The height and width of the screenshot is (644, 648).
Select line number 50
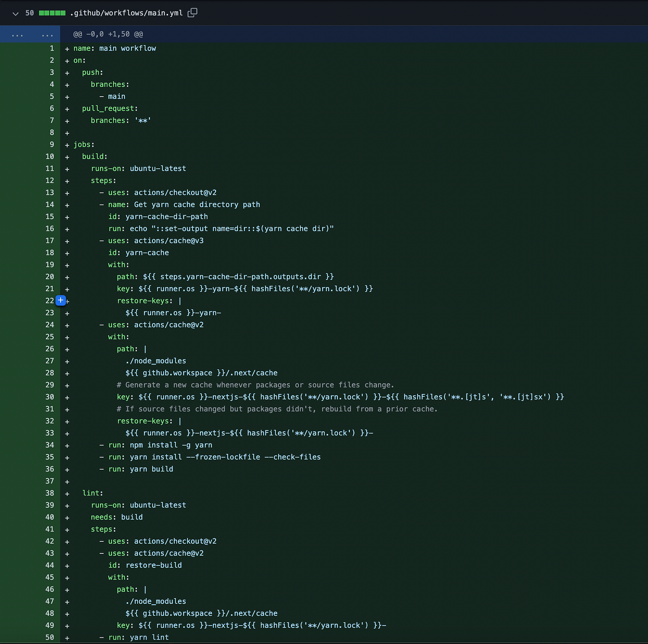[x=50, y=638]
